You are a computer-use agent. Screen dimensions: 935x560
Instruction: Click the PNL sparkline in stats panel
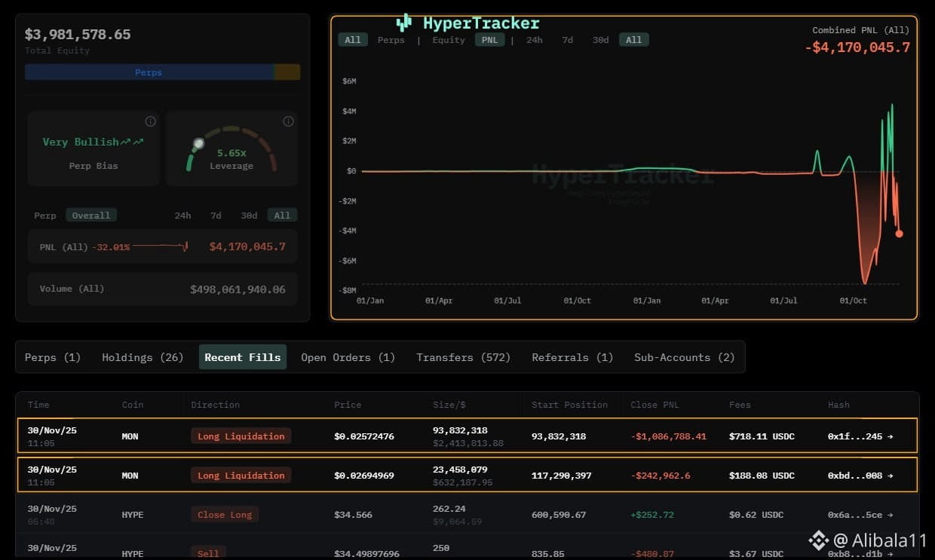point(161,246)
